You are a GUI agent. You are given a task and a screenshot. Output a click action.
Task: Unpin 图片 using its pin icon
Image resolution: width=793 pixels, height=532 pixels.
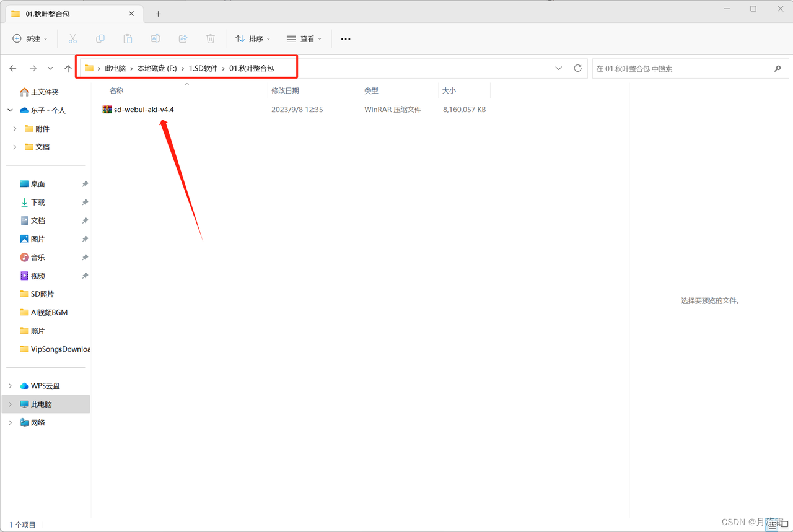[x=85, y=239]
